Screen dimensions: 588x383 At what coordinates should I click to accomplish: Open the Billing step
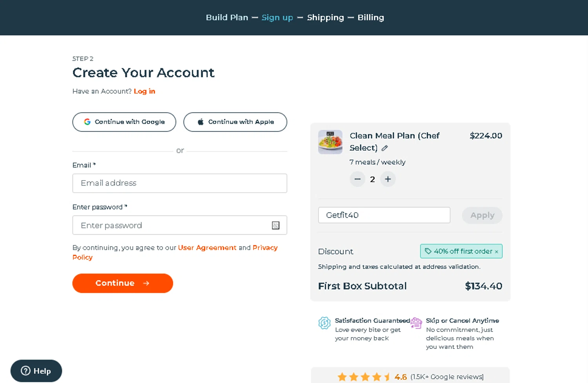[370, 18]
